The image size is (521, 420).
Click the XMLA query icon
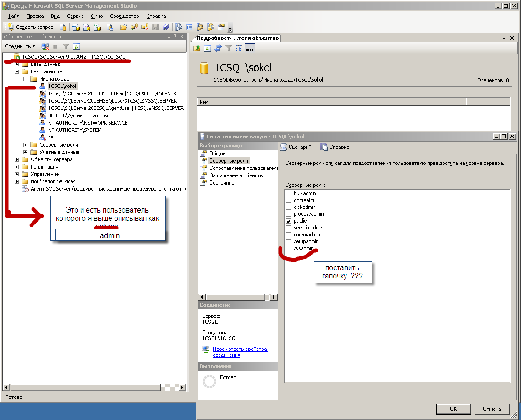97,27
